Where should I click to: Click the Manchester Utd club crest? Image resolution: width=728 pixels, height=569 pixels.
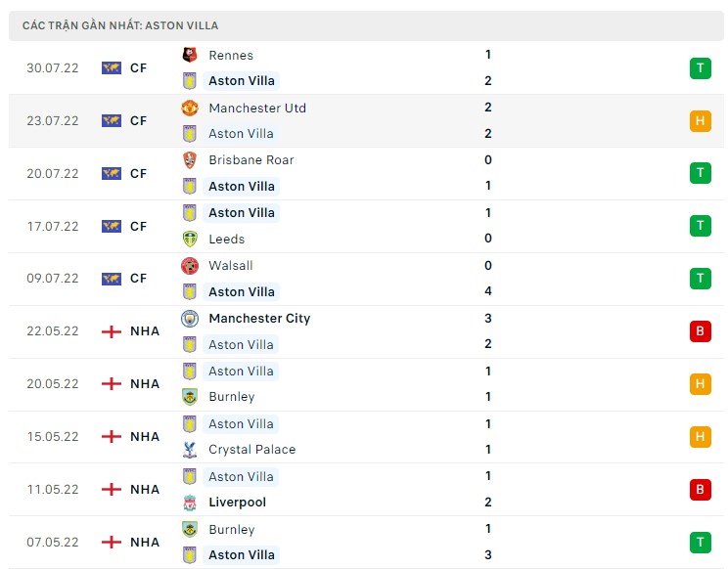pos(190,109)
